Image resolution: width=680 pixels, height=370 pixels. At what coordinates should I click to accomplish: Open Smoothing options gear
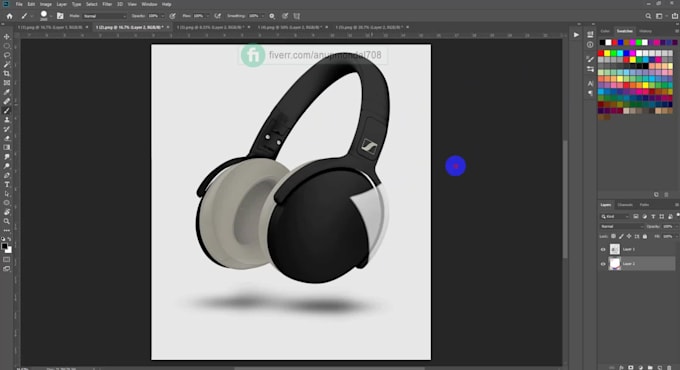click(x=272, y=16)
